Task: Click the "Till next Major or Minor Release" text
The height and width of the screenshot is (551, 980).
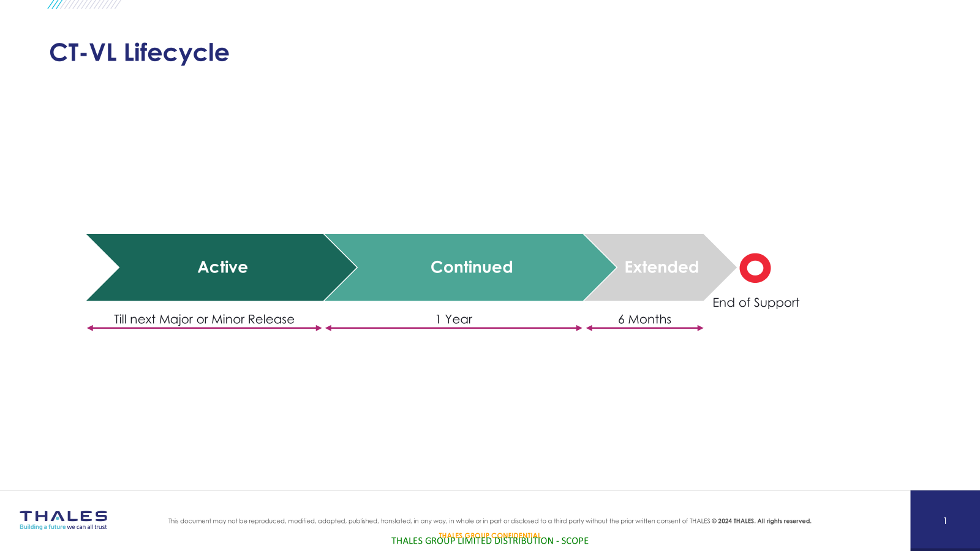Action: [204, 319]
